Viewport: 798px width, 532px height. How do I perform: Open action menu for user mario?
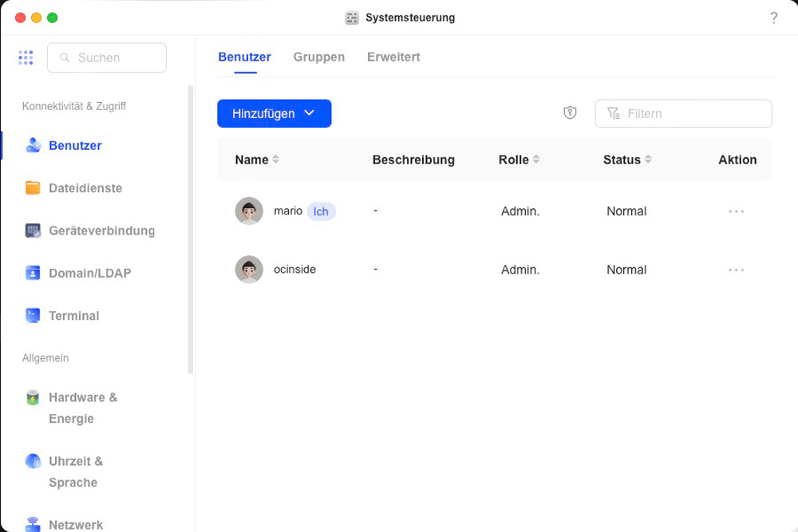pyautogui.click(x=736, y=211)
